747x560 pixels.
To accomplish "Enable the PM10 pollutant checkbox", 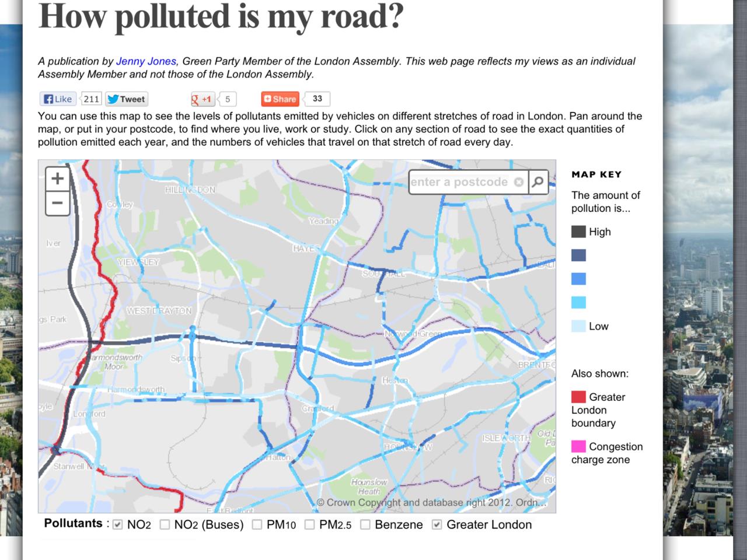I will pyautogui.click(x=257, y=524).
